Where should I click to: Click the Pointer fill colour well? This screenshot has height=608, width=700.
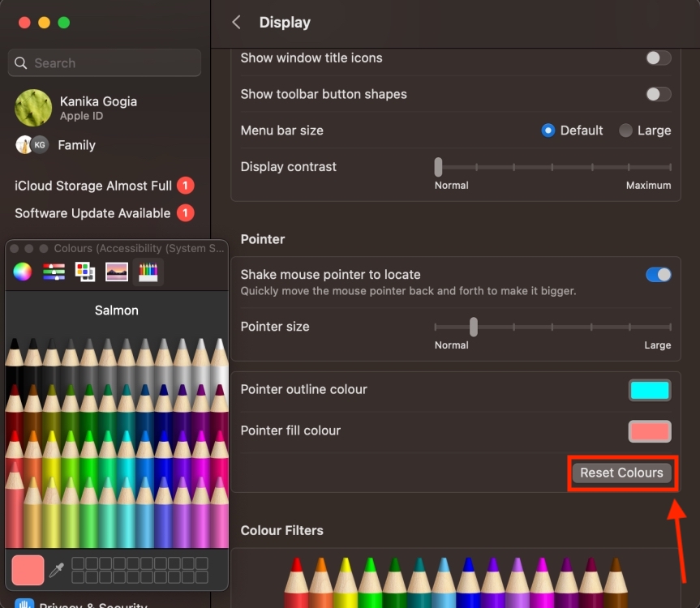(x=648, y=431)
